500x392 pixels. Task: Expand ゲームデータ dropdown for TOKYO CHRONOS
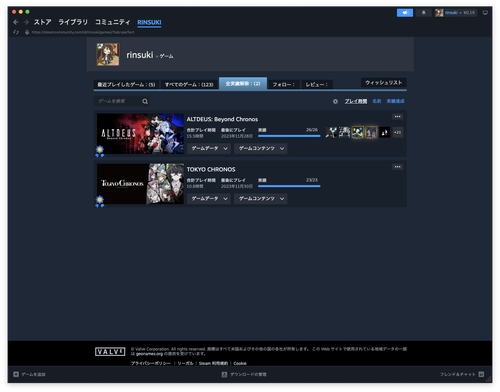209,199
